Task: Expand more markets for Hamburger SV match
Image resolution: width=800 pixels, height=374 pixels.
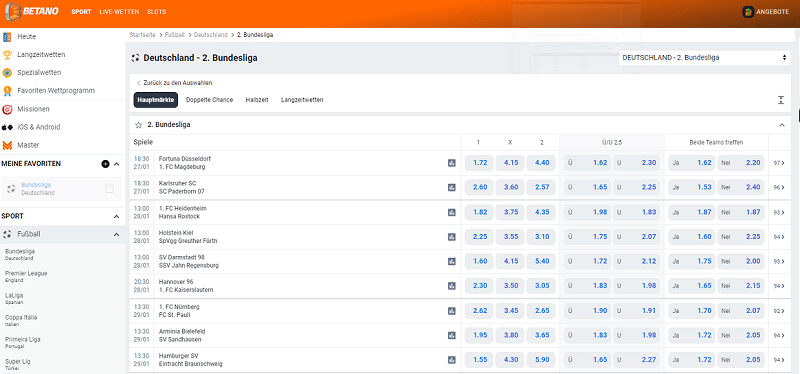Action: (779, 360)
